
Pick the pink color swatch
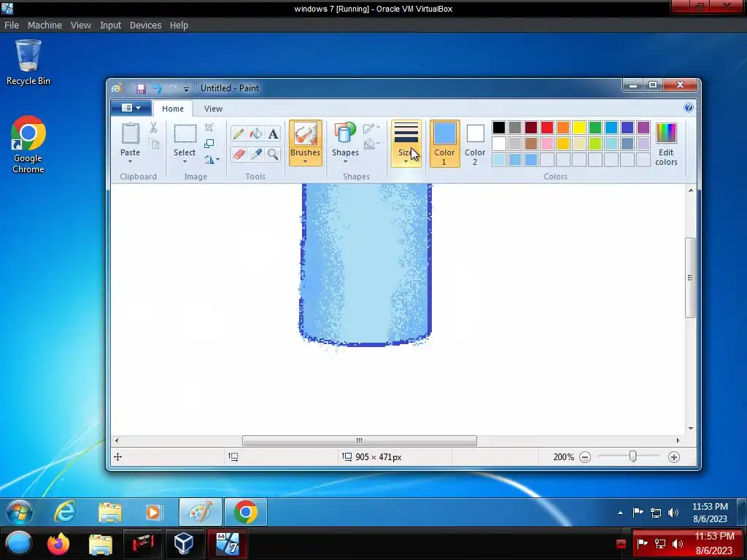click(x=547, y=144)
